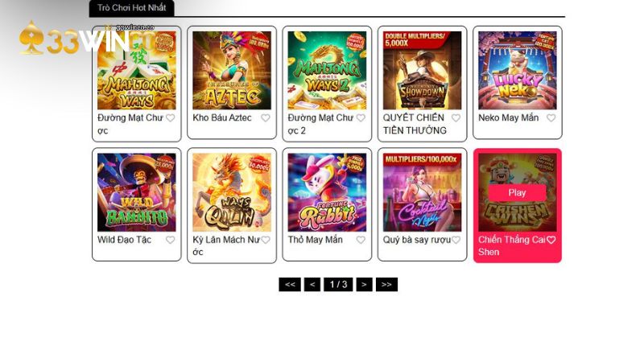The image size is (644, 362).
Task: Open Treasures of Aztec thumbnail
Action: 232,70
